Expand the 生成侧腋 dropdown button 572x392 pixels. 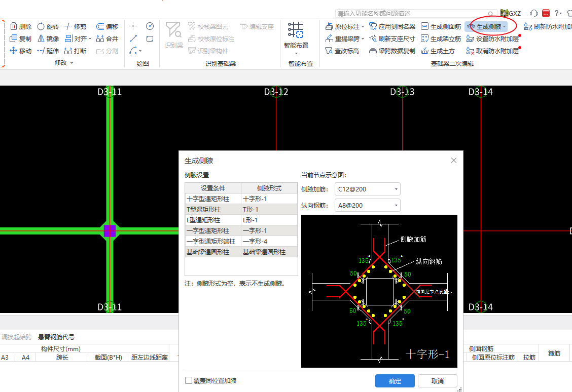pyautogui.click(x=505, y=27)
